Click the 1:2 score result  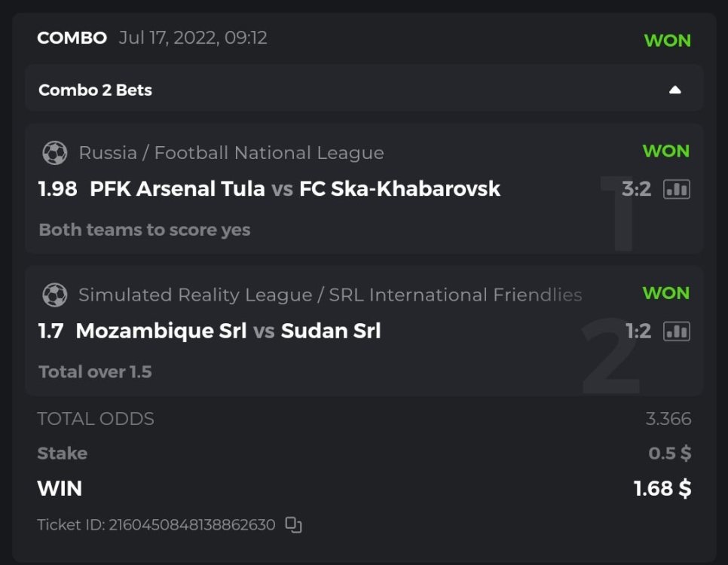(x=638, y=331)
